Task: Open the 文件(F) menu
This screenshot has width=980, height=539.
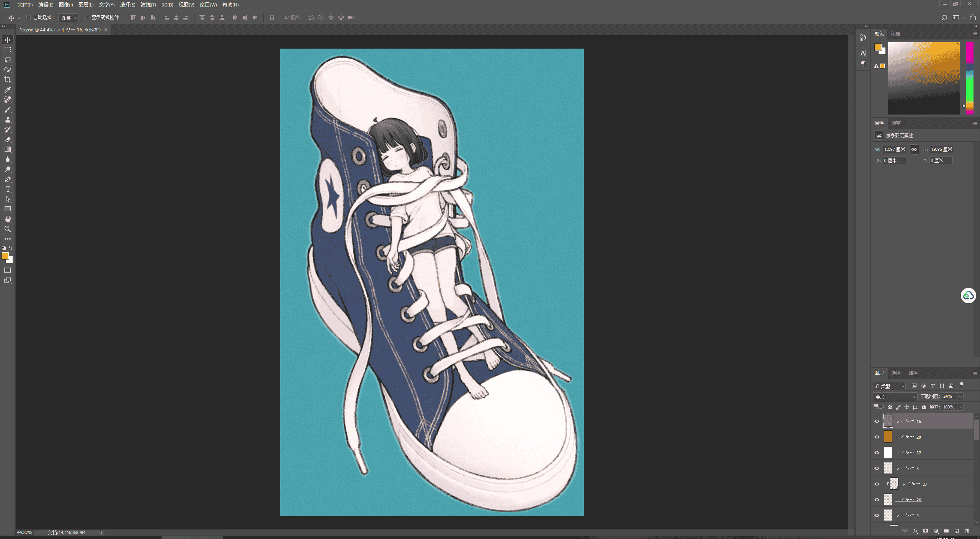Action: pos(25,5)
